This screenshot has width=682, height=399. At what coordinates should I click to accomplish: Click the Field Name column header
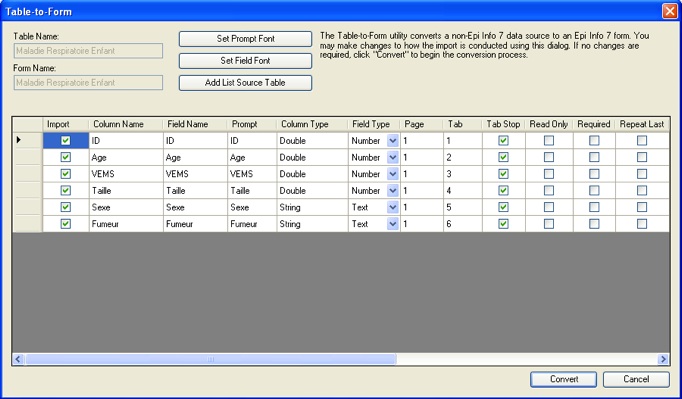tap(195, 124)
